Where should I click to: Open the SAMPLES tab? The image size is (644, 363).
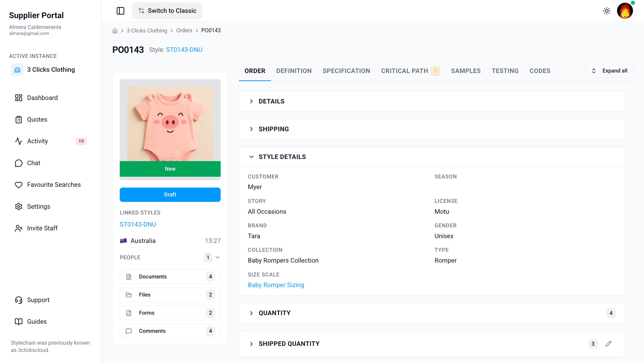tap(466, 71)
